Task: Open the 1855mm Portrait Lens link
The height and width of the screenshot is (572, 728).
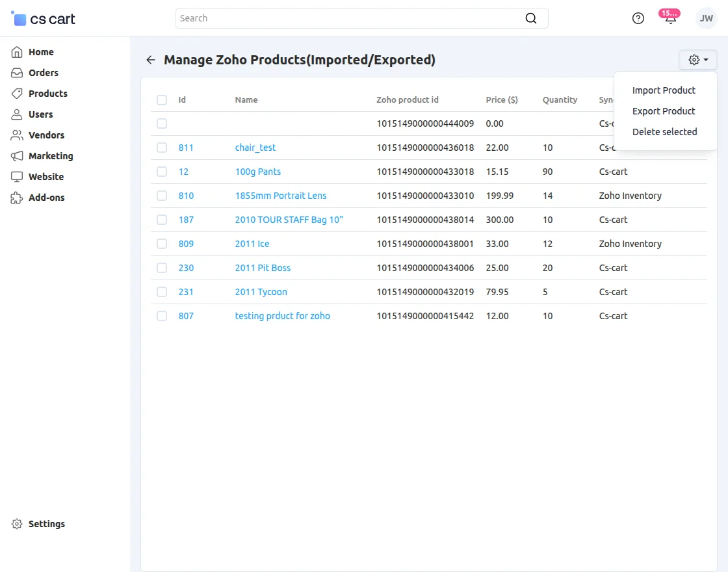Action: tap(281, 196)
